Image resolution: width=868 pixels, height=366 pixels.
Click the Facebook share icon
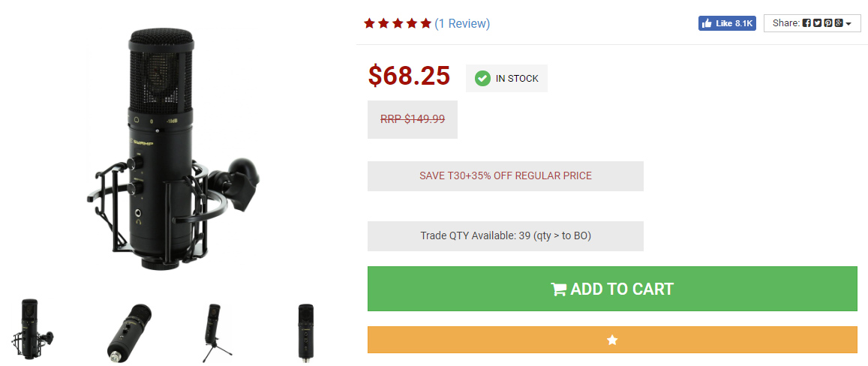806,23
